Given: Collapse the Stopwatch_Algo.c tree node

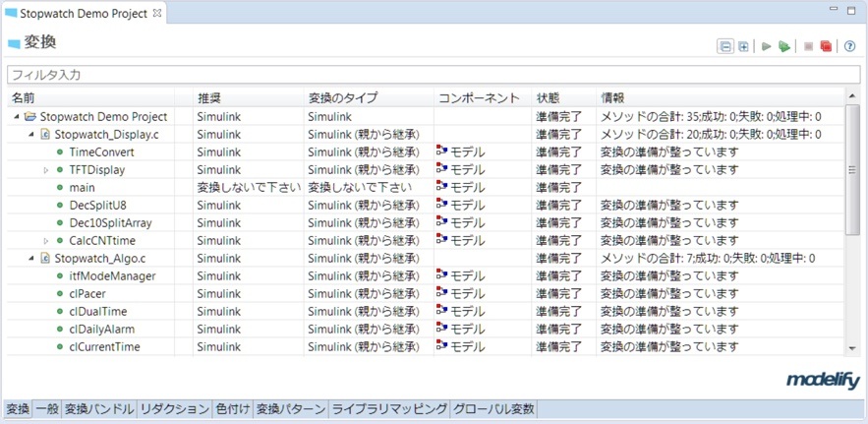Looking at the screenshot, I should coord(31,259).
